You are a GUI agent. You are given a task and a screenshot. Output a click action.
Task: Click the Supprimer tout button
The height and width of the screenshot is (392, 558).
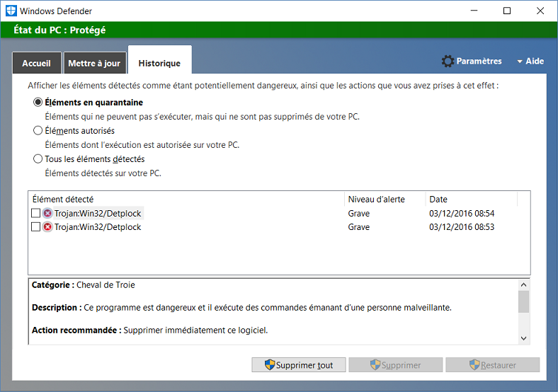coord(299,365)
